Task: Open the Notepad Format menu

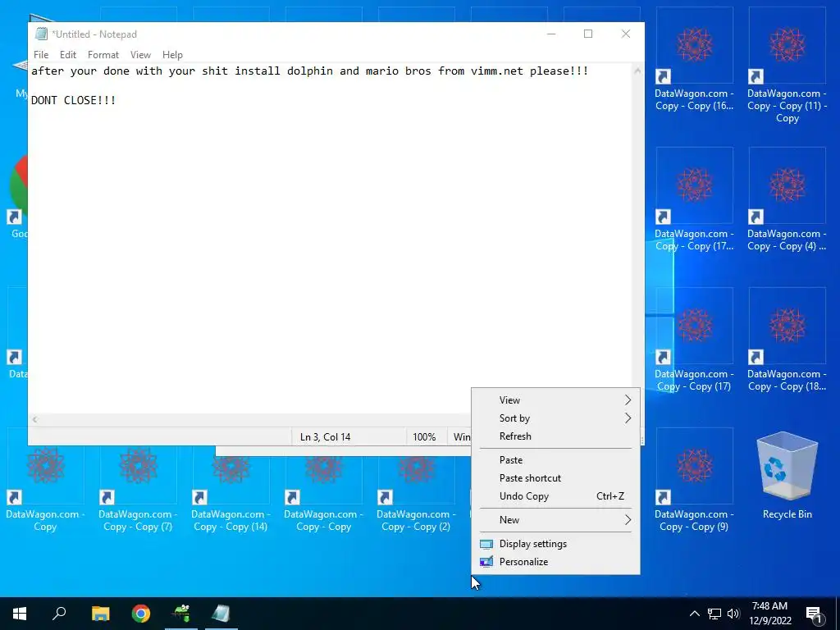Action: tap(103, 55)
